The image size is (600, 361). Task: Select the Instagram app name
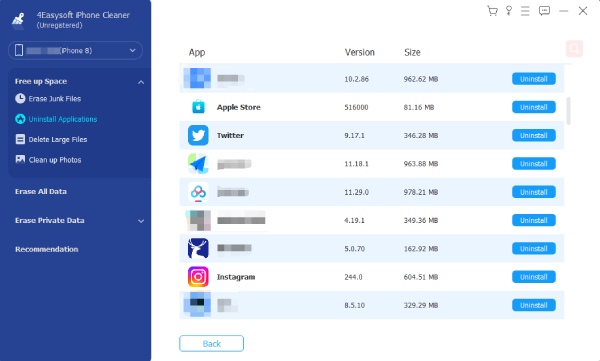coord(236,277)
